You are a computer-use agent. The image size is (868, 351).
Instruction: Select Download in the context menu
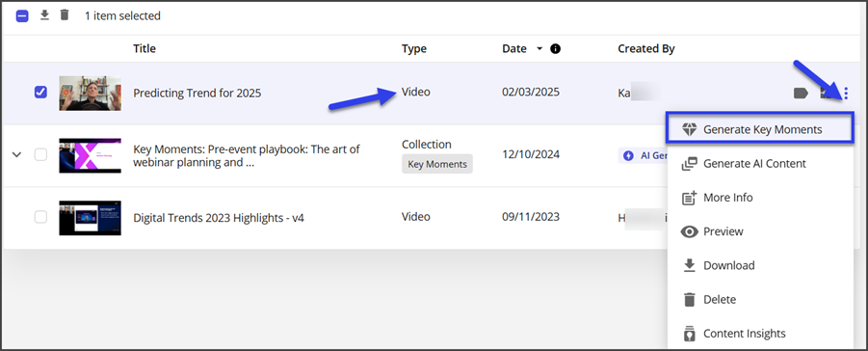(x=760, y=265)
